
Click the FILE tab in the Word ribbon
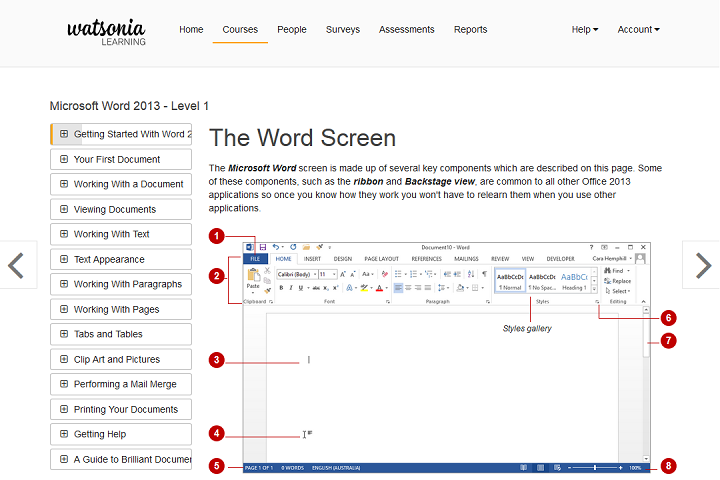point(255,259)
